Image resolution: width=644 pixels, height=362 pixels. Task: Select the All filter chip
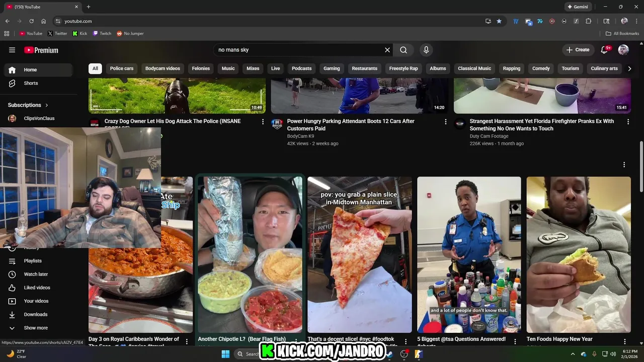click(x=95, y=68)
